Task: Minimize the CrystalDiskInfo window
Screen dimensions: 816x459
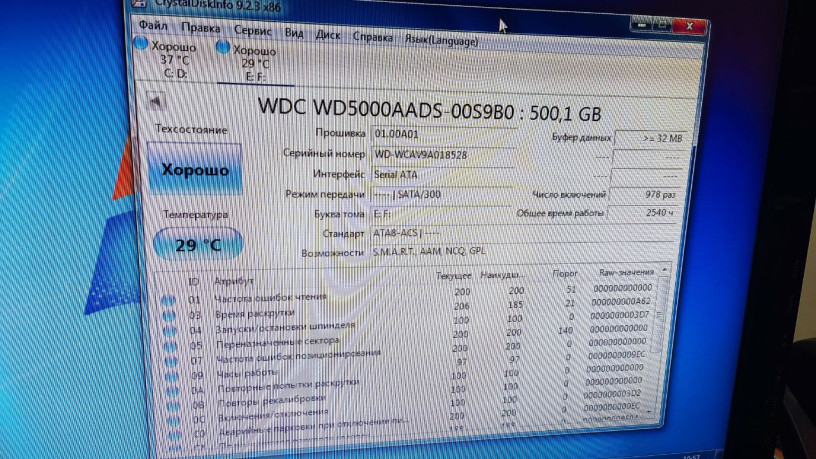Action: pos(642,24)
